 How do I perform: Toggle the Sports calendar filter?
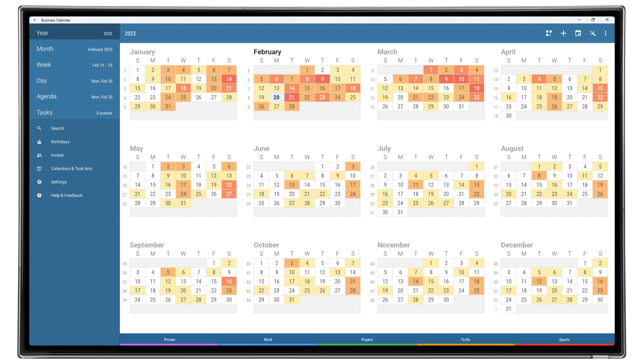564,339
